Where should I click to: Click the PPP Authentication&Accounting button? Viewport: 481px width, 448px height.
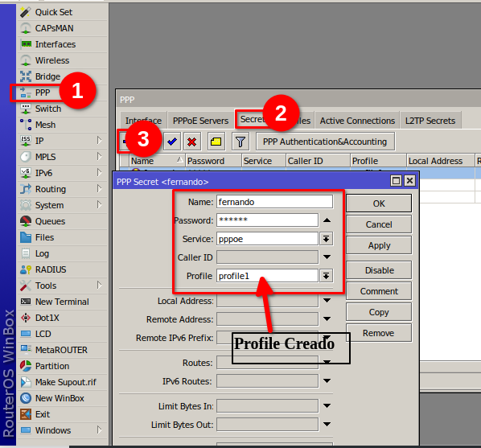click(x=325, y=142)
